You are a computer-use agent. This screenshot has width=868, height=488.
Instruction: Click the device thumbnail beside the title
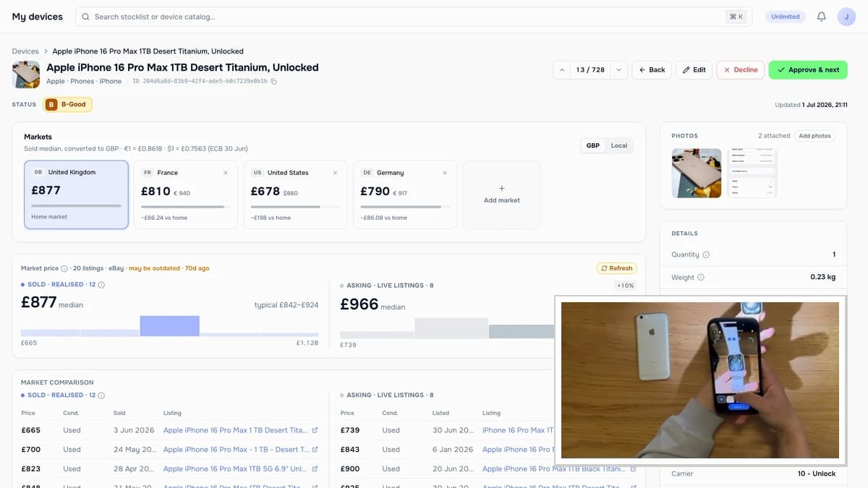pos(26,74)
